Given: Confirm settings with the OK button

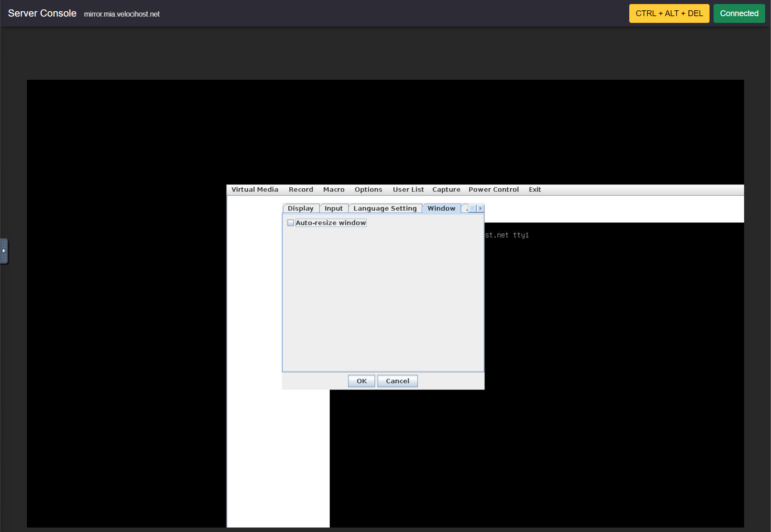Looking at the screenshot, I should 361,381.
